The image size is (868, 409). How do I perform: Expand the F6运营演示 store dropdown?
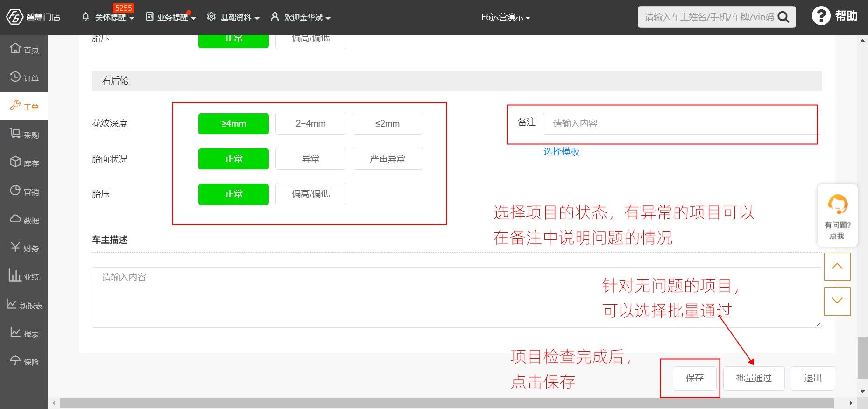point(506,17)
